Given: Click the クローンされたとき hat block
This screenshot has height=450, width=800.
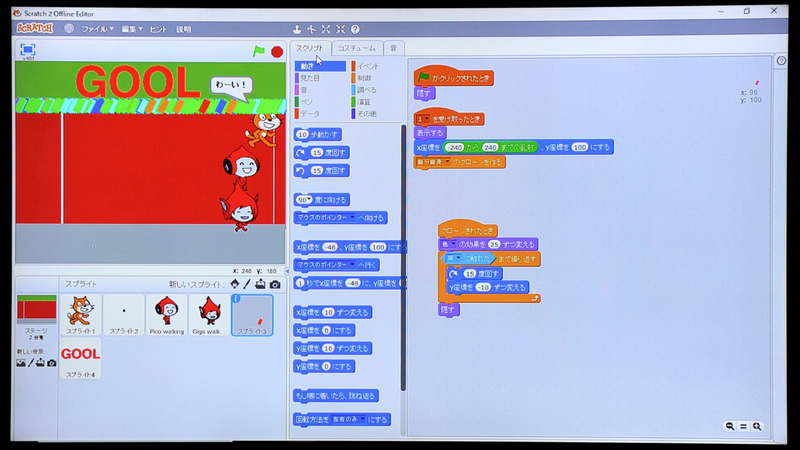Looking at the screenshot, I should [x=468, y=230].
